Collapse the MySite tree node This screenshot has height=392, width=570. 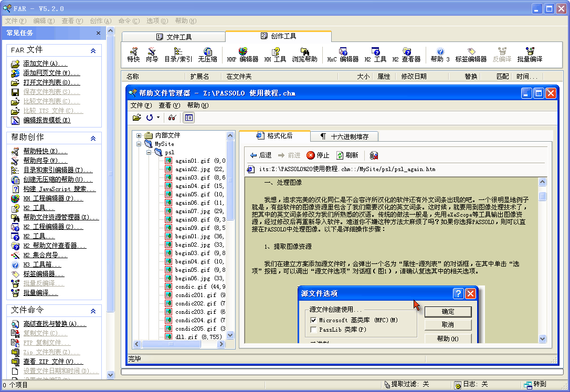(x=139, y=144)
